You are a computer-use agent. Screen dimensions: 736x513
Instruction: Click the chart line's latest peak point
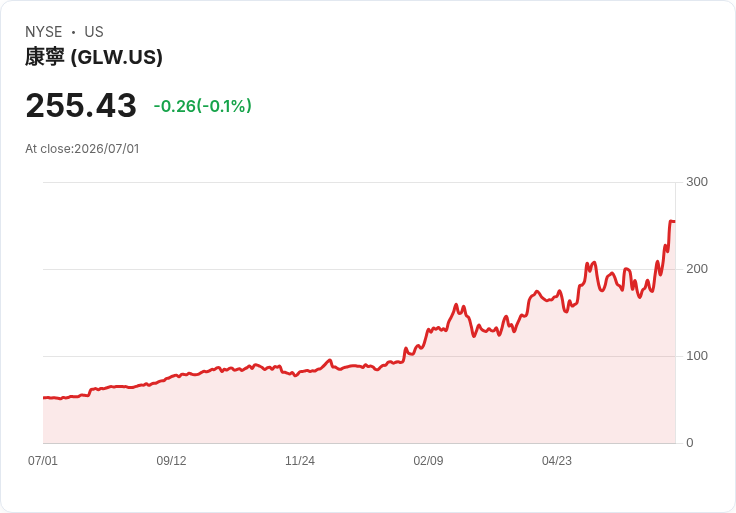click(x=671, y=221)
